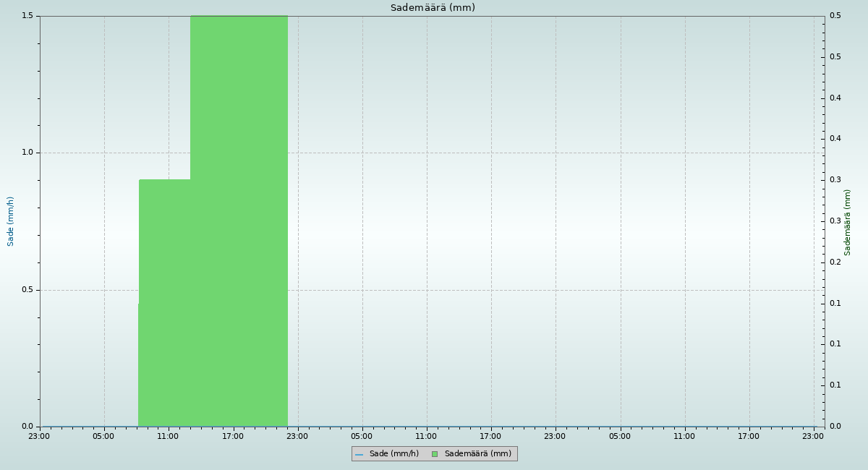868x470 pixels.
Task: Select the 'Sade (mm/h)' legend label
Action: click(x=393, y=454)
